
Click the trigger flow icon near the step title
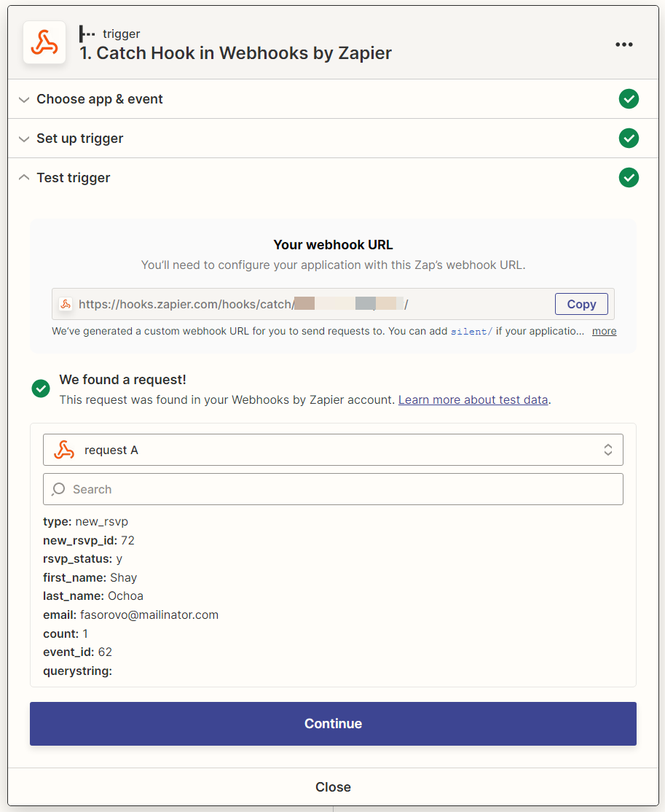pos(85,34)
